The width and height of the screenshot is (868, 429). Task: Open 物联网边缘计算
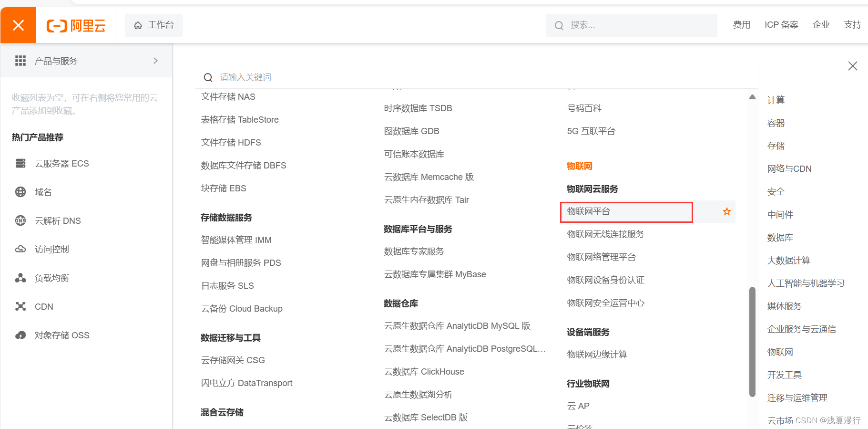point(597,354)
